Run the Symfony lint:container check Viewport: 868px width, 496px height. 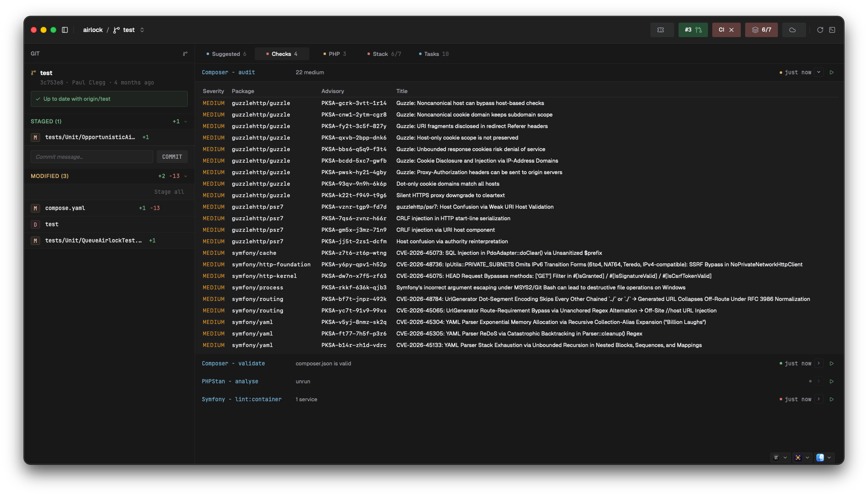(832, 400)
